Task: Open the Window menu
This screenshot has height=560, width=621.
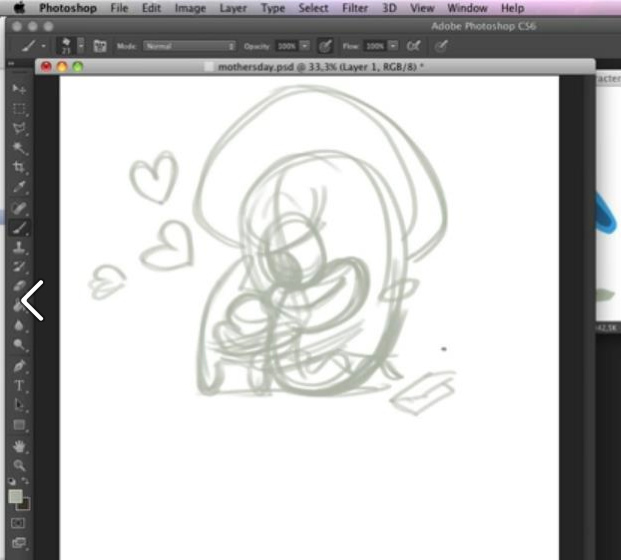Action: coord(467,8)
